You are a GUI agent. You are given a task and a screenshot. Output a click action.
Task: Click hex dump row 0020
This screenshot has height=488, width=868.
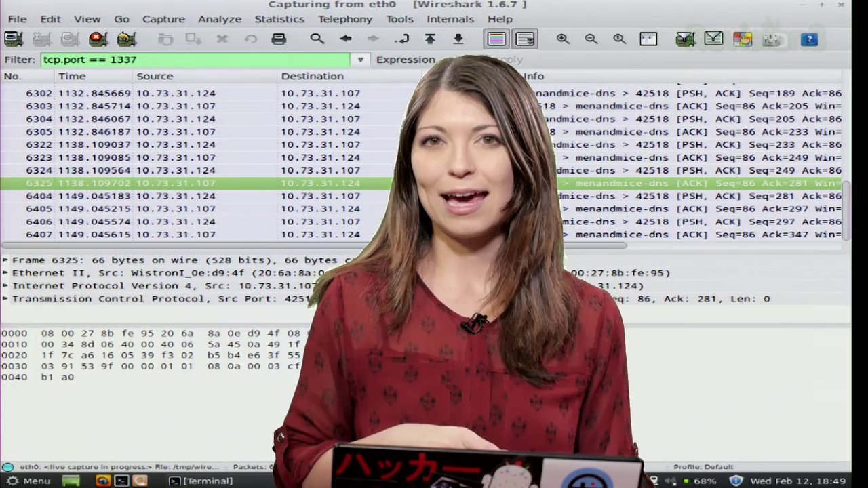coord(151,355)
